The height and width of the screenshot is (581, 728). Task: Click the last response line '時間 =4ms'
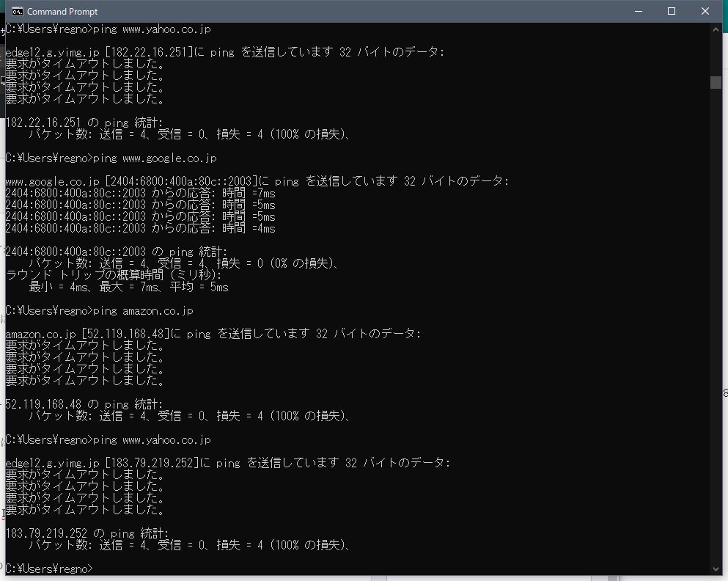pos(140,228)
